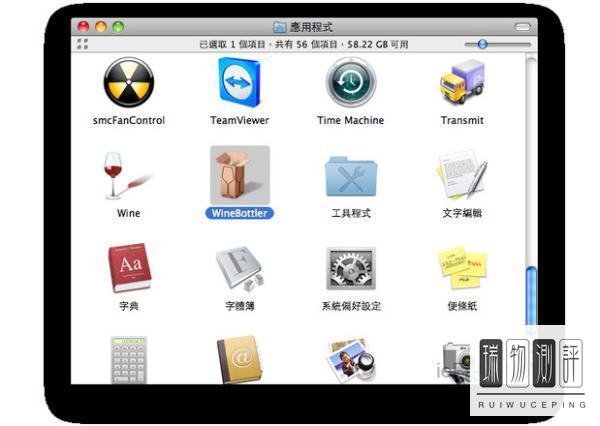
Task: Click the icon size slider in status bar
Action: (483, 44)
